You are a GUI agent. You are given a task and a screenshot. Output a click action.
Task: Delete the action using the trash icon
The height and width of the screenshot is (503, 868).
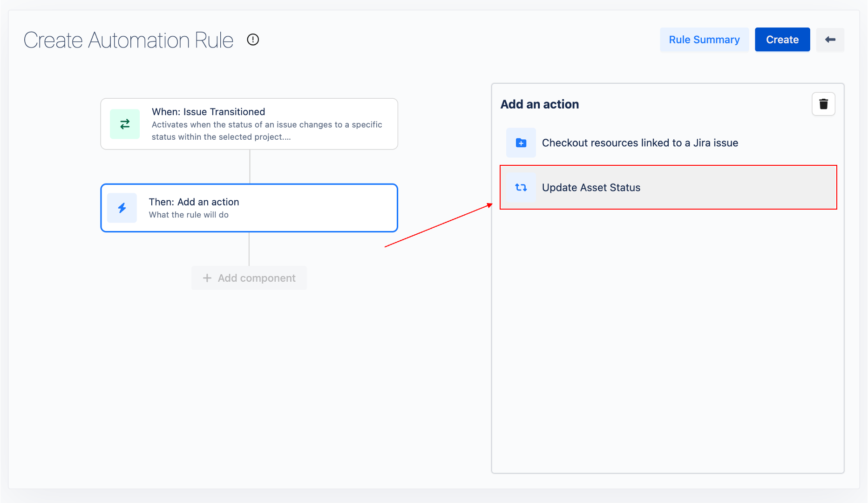(x=823, y=104)
